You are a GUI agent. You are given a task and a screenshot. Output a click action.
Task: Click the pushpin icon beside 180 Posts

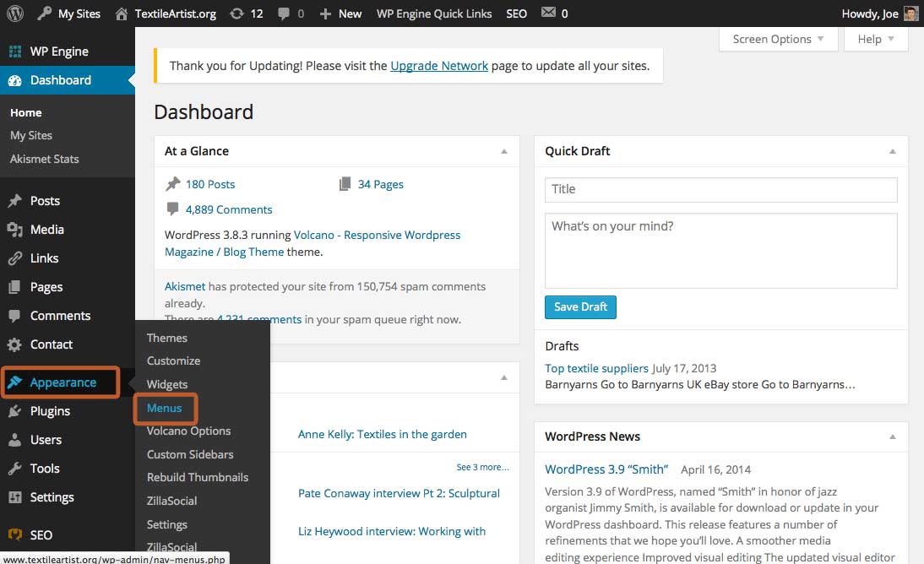172,184
